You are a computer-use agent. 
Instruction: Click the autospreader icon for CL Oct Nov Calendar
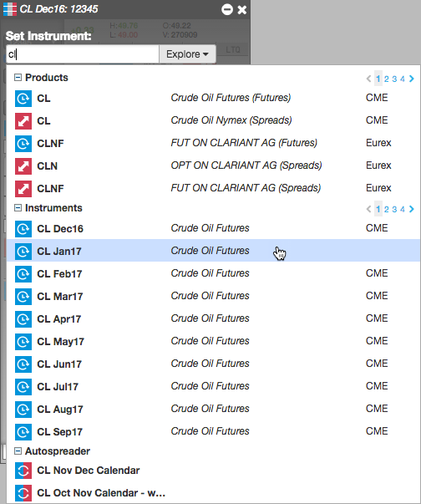tap(23, 493)
